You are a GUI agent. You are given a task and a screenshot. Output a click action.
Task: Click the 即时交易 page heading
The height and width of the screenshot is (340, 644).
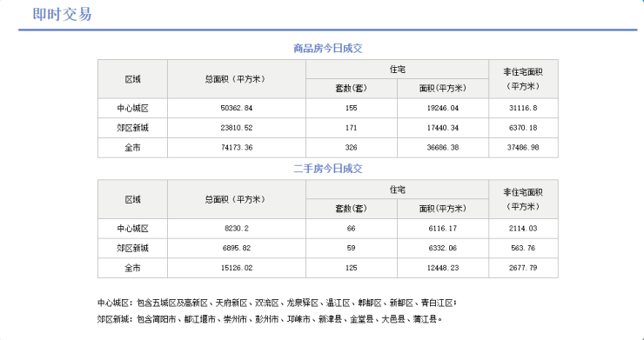pos(62,15)
